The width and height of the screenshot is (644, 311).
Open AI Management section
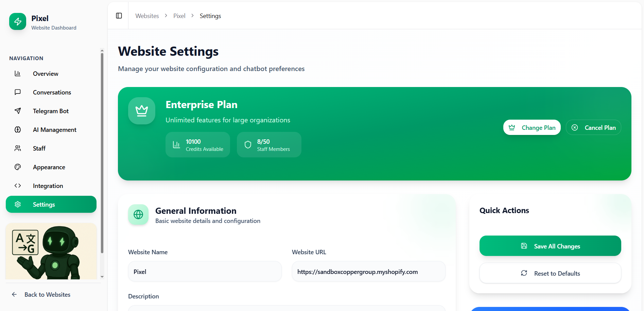pyautogui.click(x=51, y=129)
